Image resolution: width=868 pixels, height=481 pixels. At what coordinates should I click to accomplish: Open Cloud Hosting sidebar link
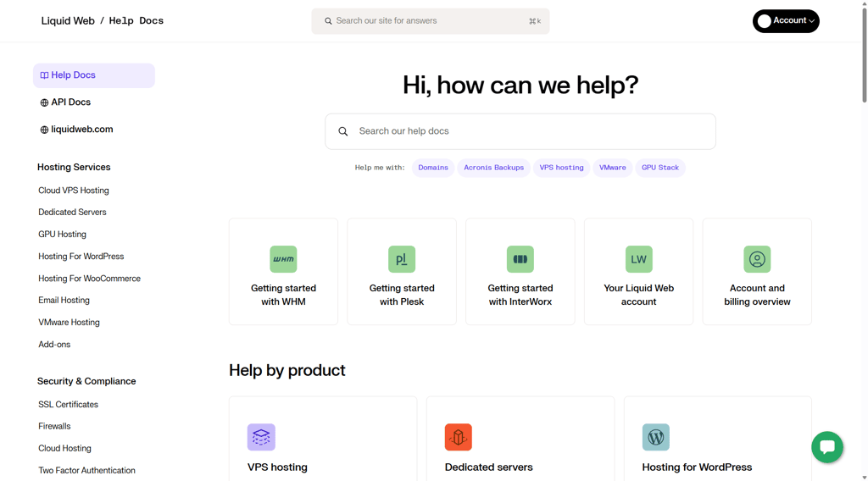(x=64, y=448)
